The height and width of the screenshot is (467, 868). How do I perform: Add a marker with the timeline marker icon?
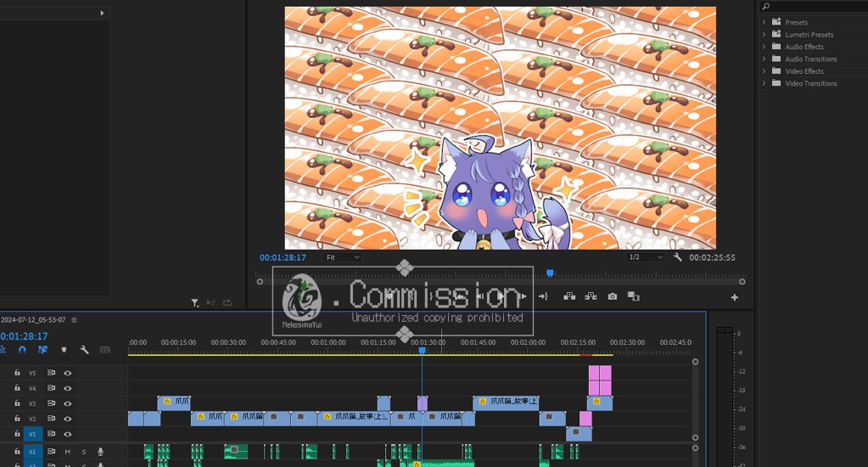64,350
